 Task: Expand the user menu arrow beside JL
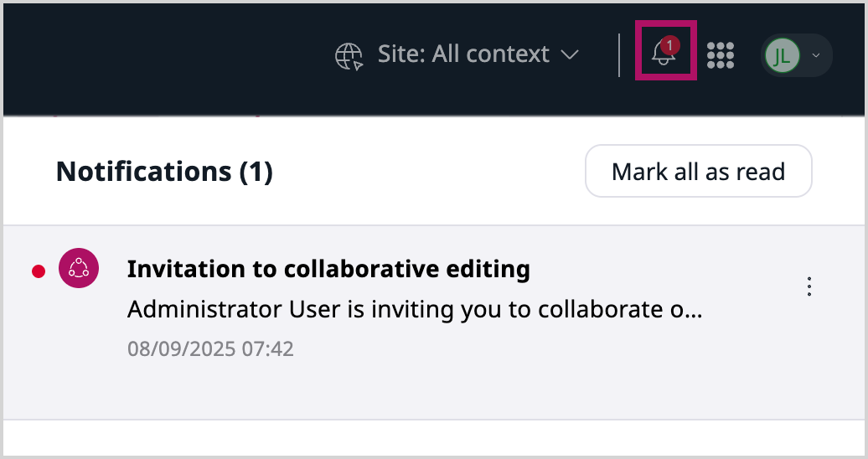(x=816, y=55)
